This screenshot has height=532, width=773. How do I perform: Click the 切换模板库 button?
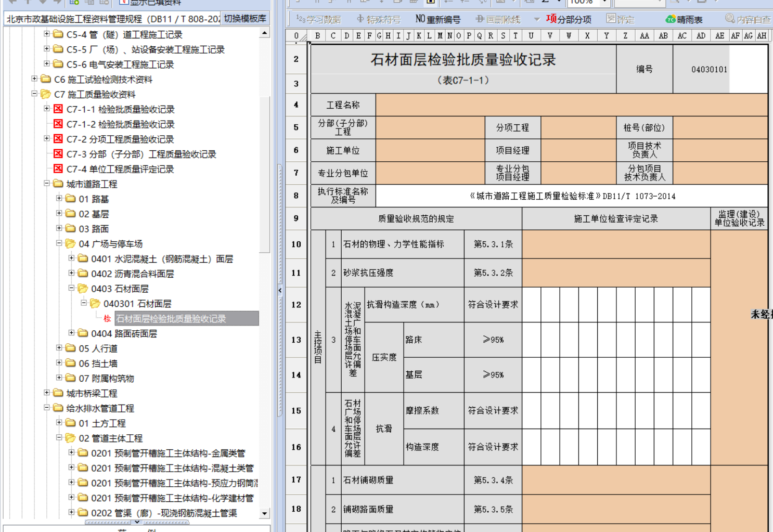[245, 18]
